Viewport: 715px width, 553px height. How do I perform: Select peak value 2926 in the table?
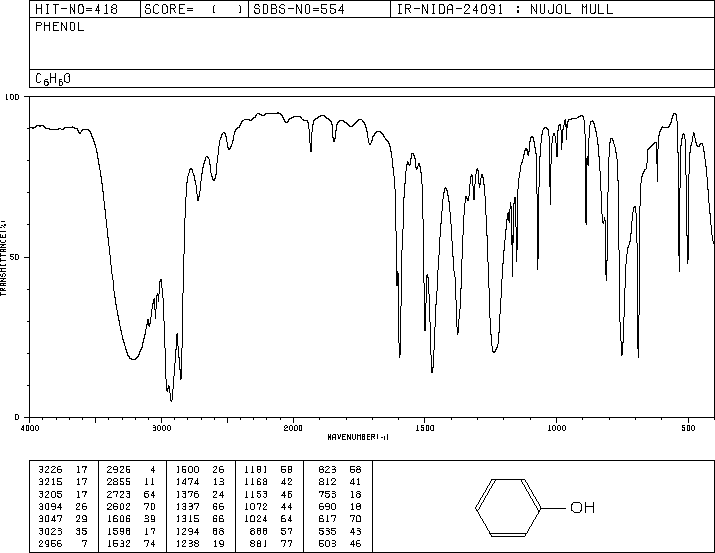tap(119, 470)
